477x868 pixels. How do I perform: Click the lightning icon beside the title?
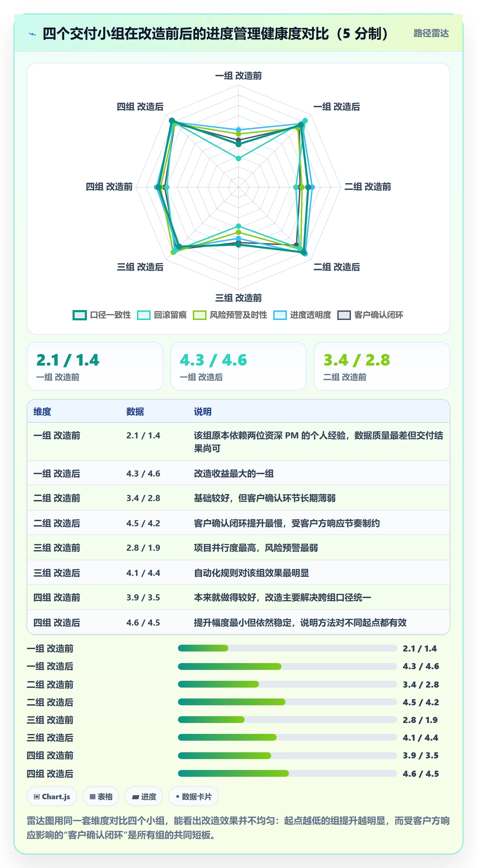tap(32, 34)
